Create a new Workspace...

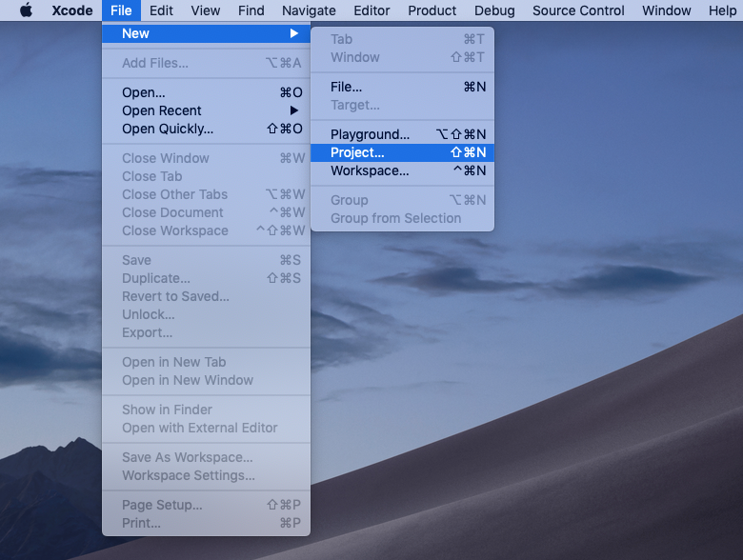point(402,170)
